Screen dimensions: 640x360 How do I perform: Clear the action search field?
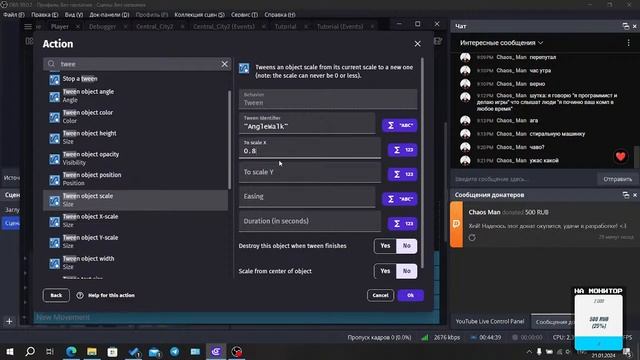coord(224,64)
